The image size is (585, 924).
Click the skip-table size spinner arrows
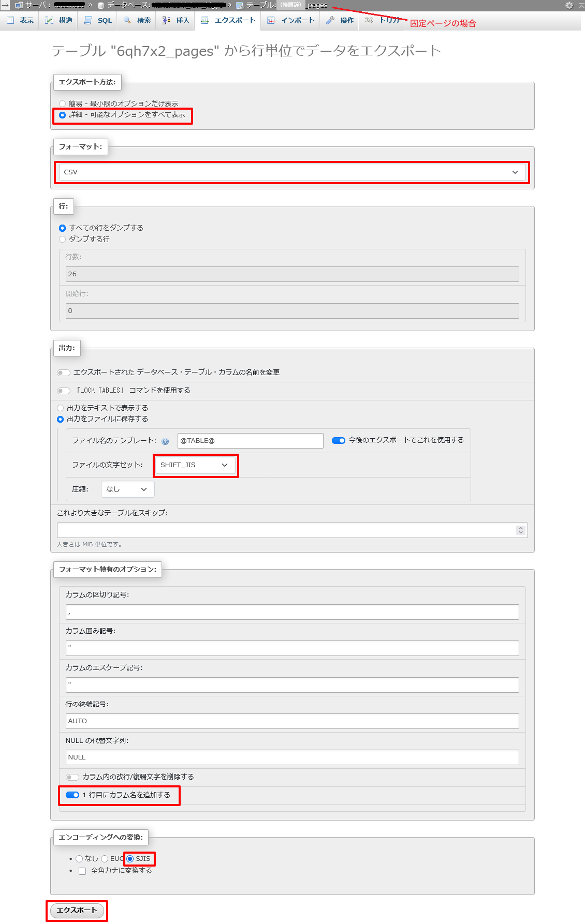coord(521,530)
